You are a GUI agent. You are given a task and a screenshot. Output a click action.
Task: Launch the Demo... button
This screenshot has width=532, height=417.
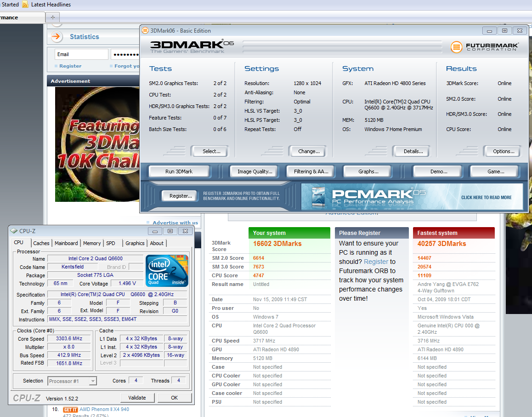coord(439,171)
